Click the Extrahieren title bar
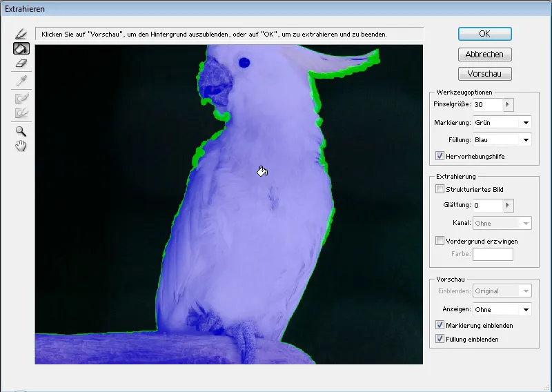This screenshot has height=392, width=552. click(x=276, y=9)
